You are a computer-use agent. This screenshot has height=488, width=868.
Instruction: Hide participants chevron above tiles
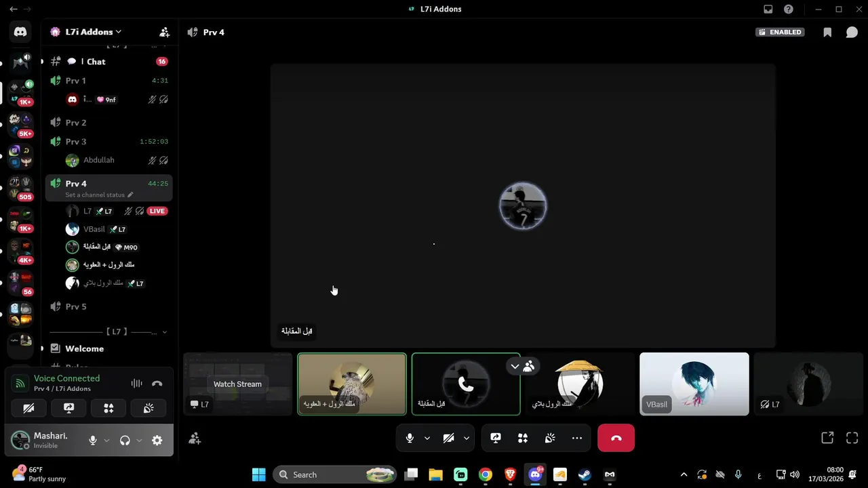point(515,366)
